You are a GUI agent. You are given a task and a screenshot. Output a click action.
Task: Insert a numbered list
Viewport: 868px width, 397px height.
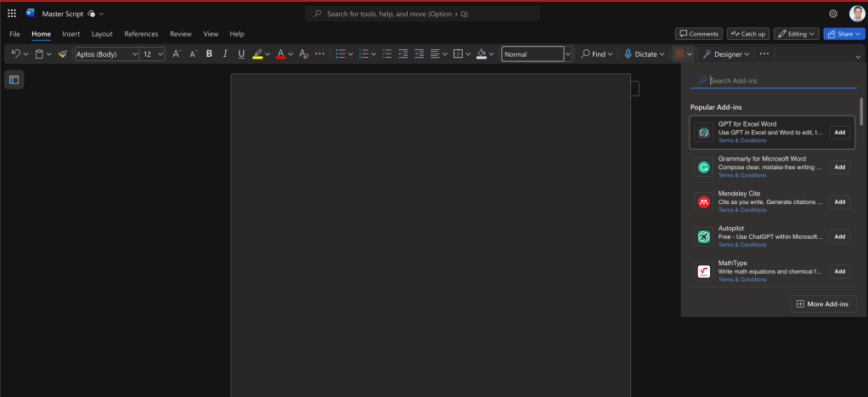(x=364, y=54)
